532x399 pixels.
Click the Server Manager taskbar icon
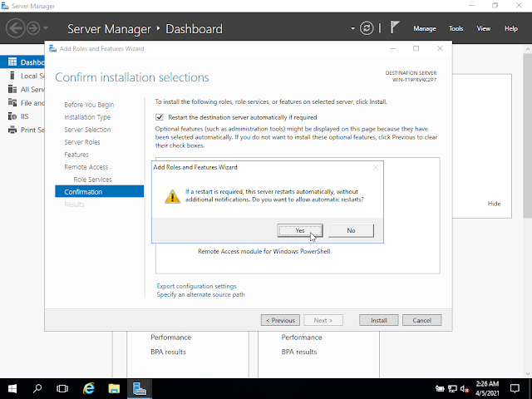point(140,389)
